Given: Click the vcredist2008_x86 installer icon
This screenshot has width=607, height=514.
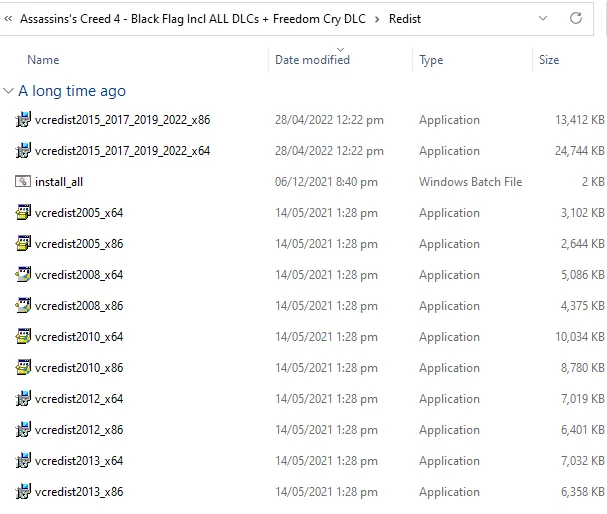Looking at the screenshot, I should click(x=23, y=305).
